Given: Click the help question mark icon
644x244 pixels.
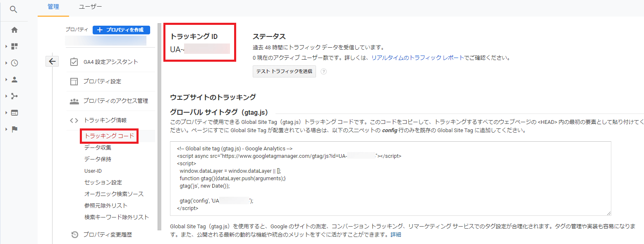Looking at the screenshot, I should (323, 71).
